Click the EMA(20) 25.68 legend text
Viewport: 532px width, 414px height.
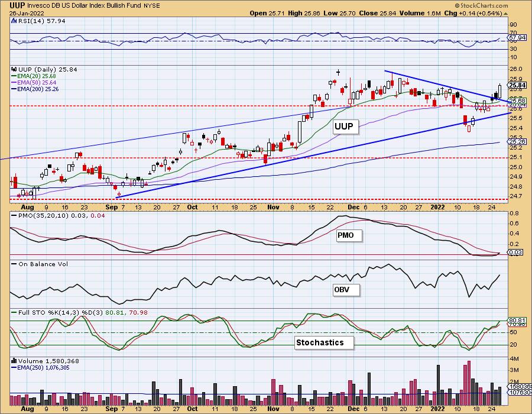(x=37, y=76)
